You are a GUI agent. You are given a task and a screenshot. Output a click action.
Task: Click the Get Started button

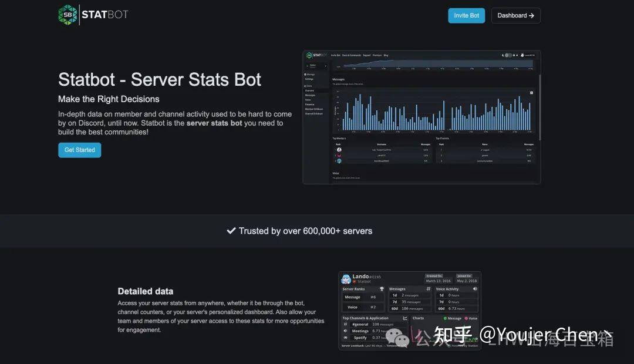coord(79,150)
